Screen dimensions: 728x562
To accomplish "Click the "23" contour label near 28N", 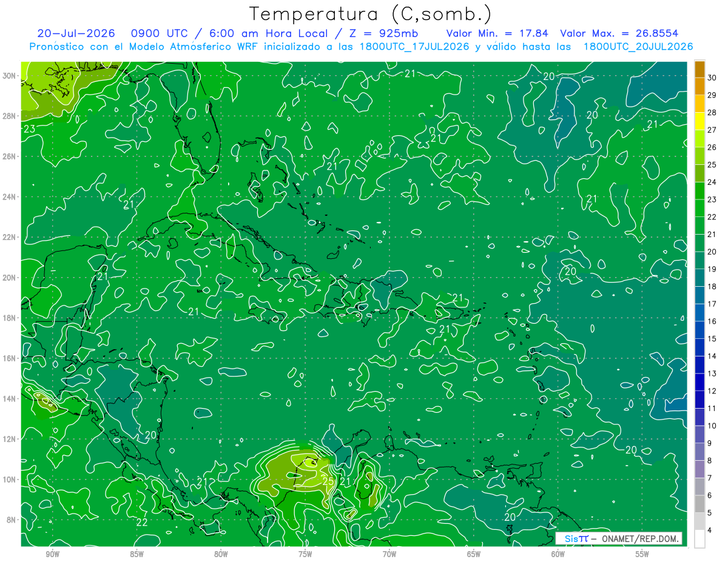I will tap(29, 129).
